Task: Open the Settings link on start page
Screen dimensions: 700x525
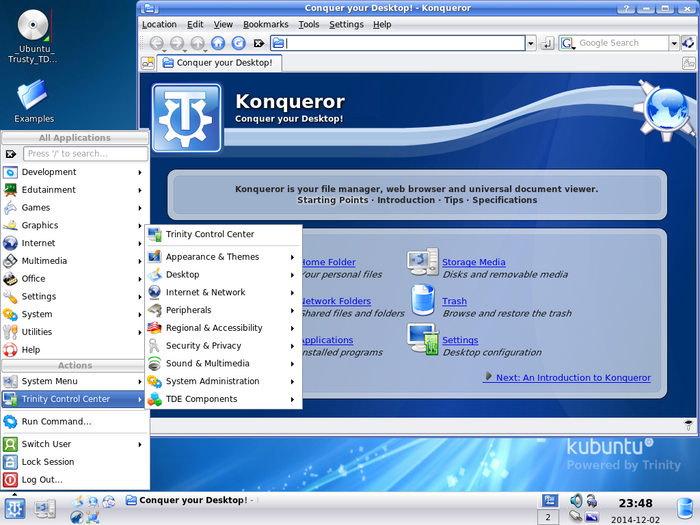Action: tap(460, 340)
